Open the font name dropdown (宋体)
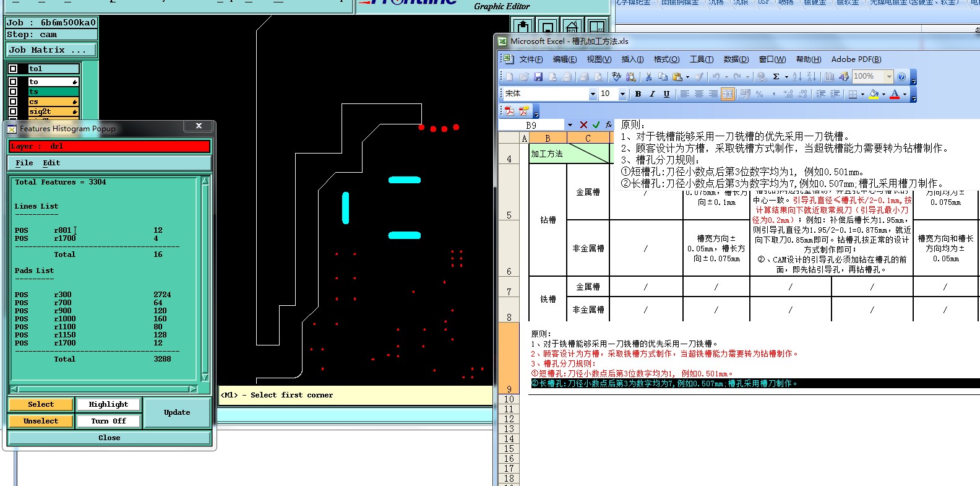Image resolution: width=980 pixels, height=486 pixels. click(593, 94)
